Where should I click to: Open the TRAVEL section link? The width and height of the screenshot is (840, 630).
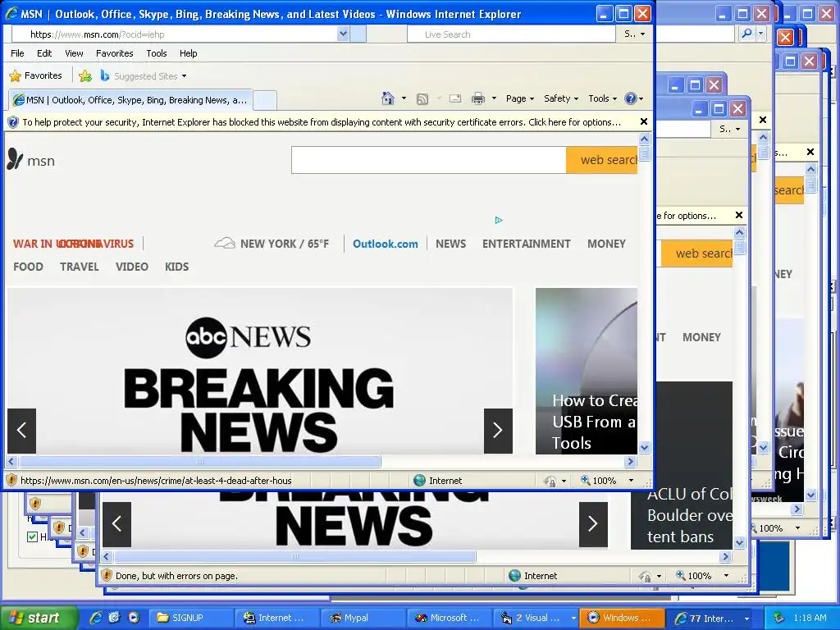tap(80, 267)
